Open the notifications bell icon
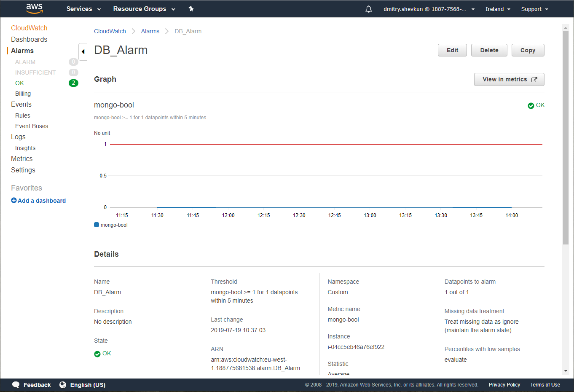Screen dimensions: 574x392 [x=368, y=9]
